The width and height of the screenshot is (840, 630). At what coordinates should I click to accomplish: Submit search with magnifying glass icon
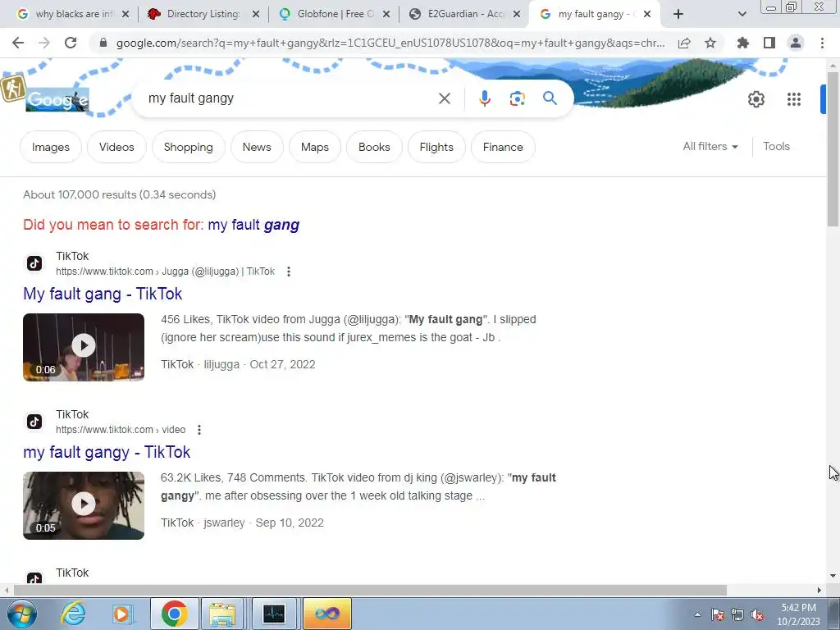[x=550, y=98]
